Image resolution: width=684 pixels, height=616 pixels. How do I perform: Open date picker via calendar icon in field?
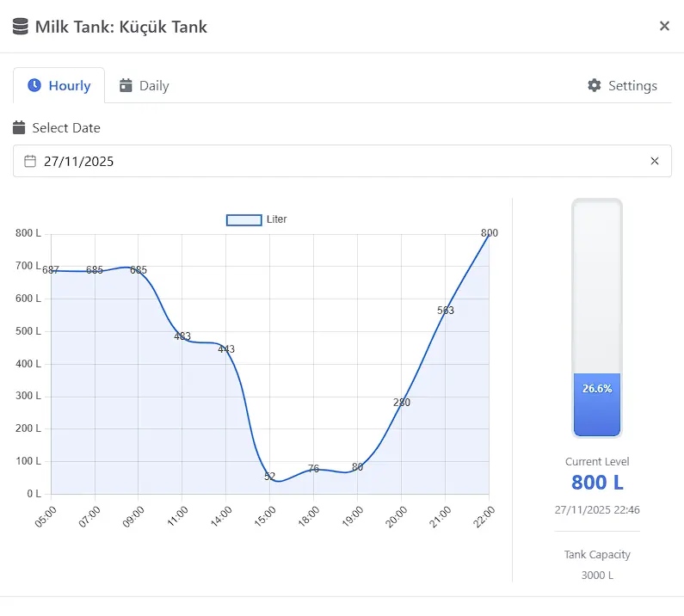pos(30,161)
